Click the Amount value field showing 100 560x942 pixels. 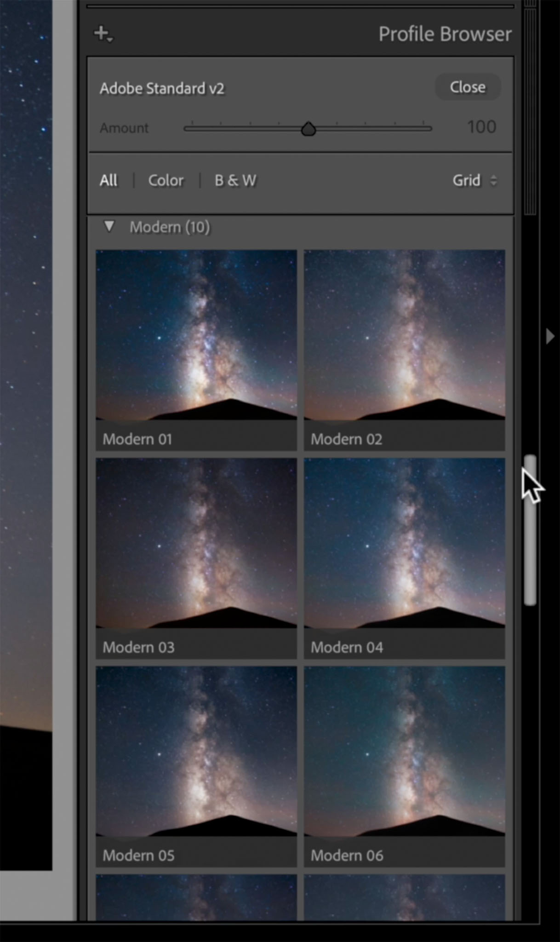click(x=481, y=127)
